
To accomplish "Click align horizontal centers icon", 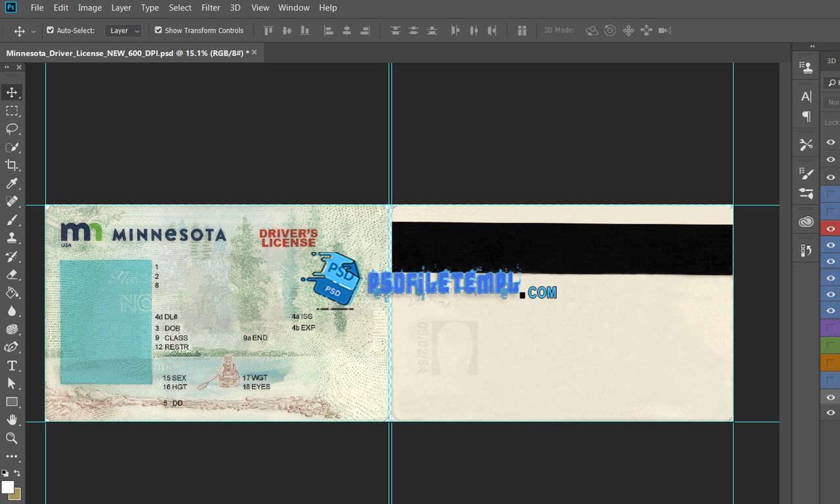I will [x=347, y=30].
